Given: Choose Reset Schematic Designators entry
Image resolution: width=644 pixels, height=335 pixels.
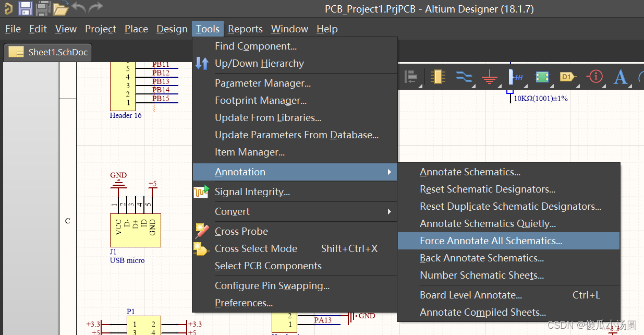Looking at the screenshot, I should click(508, 189).
